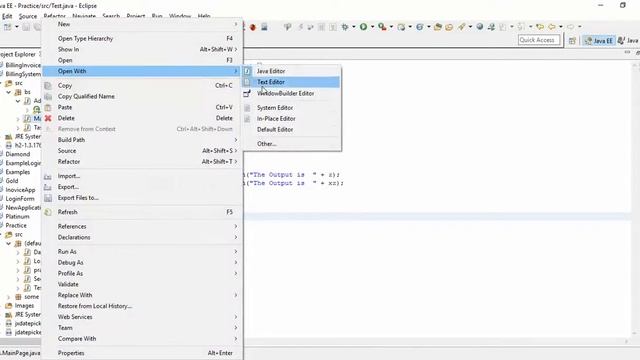Viewport: 640px width, 360px height.
Task: Click the red ladybug toolbar icon
Action: point(253,27)
